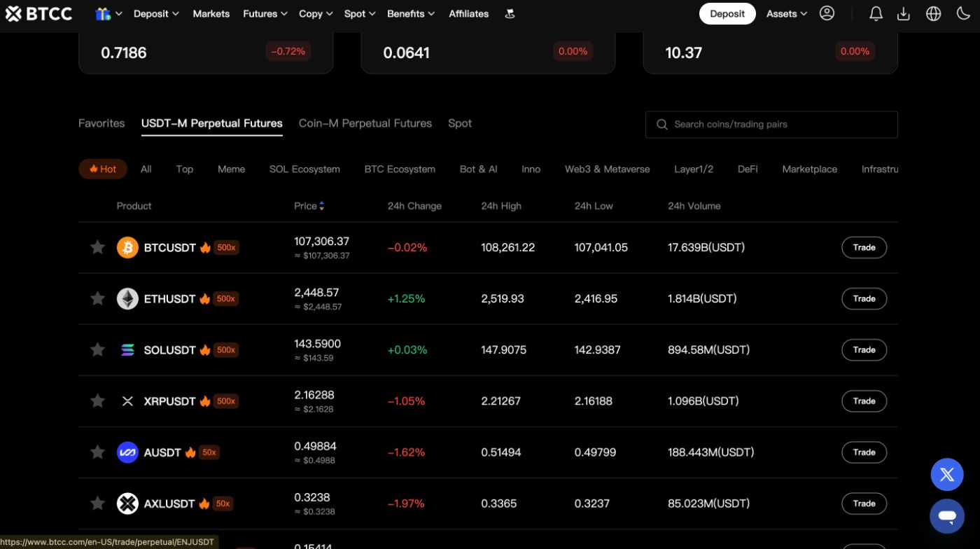
Task: Favorite ETHUSDT with the star
Action: point(97,298)
